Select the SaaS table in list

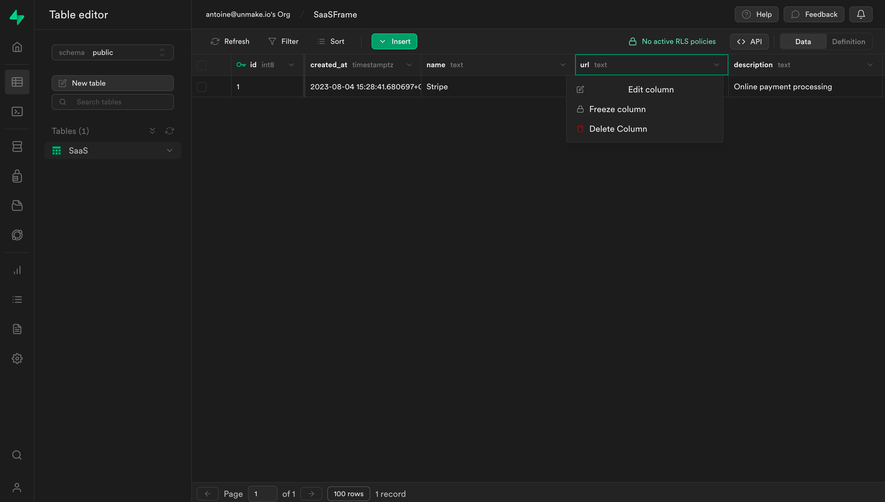pyautogui.click(x=112, y=151)
